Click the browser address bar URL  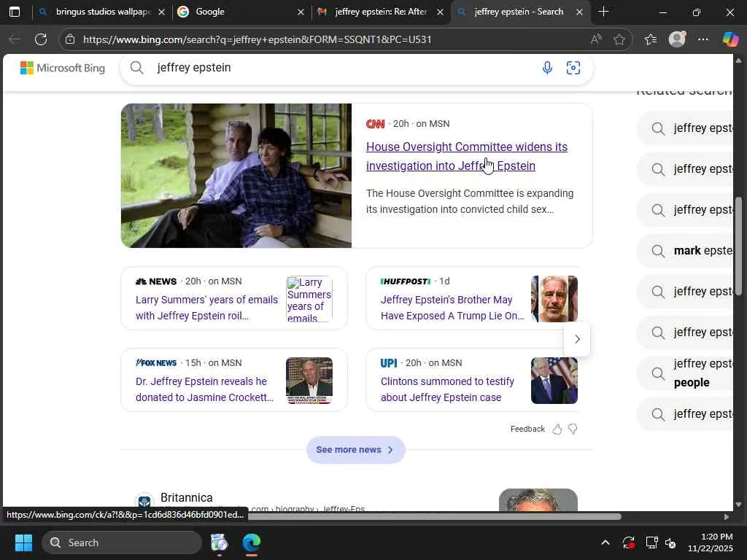click(x=258, y=39)
